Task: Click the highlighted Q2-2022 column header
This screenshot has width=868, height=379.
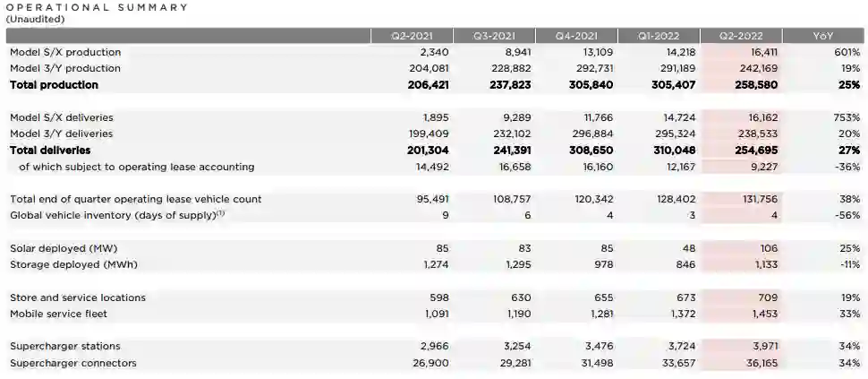Action: tap(740, 36)
